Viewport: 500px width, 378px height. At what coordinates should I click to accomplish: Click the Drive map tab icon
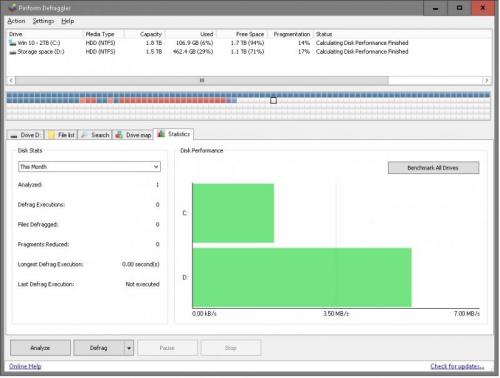tap(119, 135)
